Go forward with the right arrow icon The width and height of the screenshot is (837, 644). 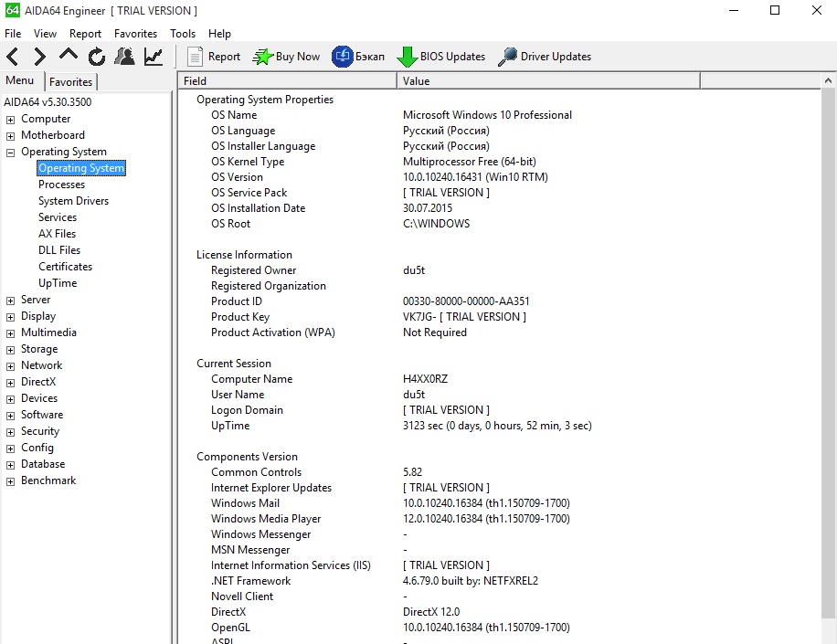click(39, 56)
